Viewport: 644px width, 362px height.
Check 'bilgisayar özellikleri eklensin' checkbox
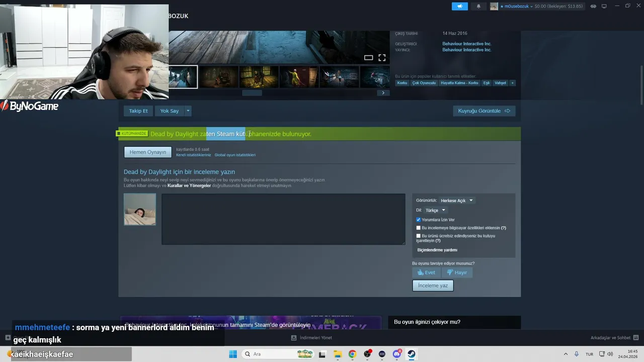point(418,228)
